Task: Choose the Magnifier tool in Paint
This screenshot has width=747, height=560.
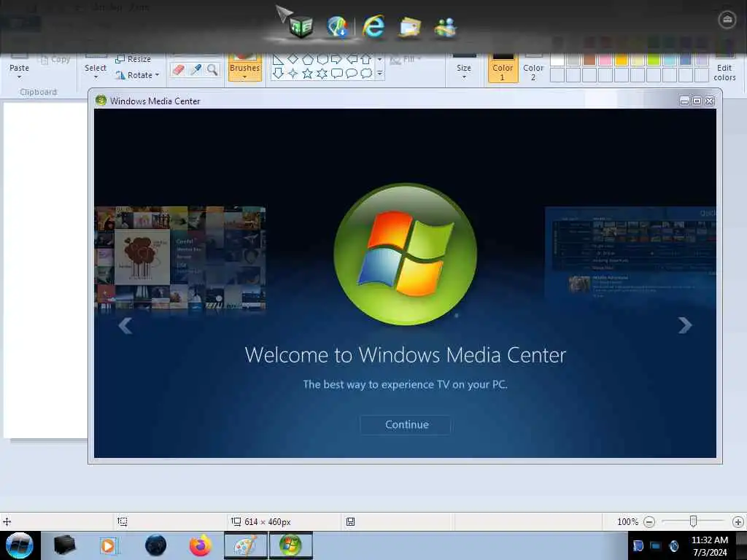Action: (212, 70)
